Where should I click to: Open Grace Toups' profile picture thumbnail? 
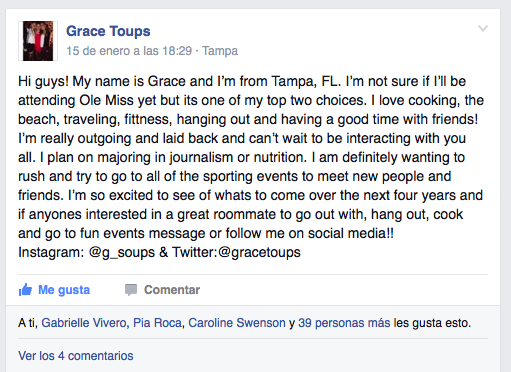point(38,41)
